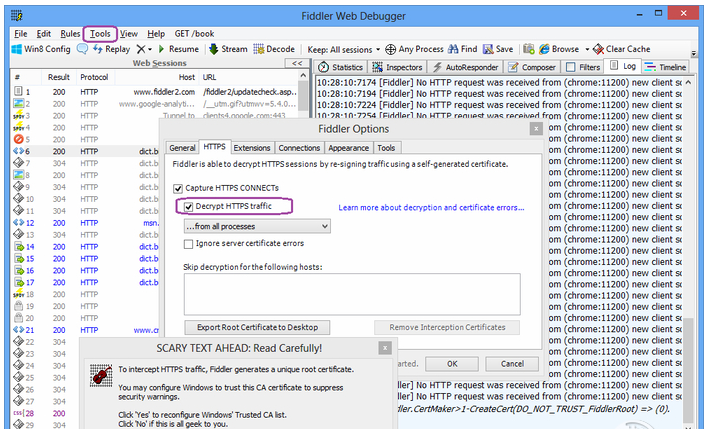This screenshot has height=429, width=706.
Task: Open the '...from all processes' dropdown
Action: coord(257,226)
